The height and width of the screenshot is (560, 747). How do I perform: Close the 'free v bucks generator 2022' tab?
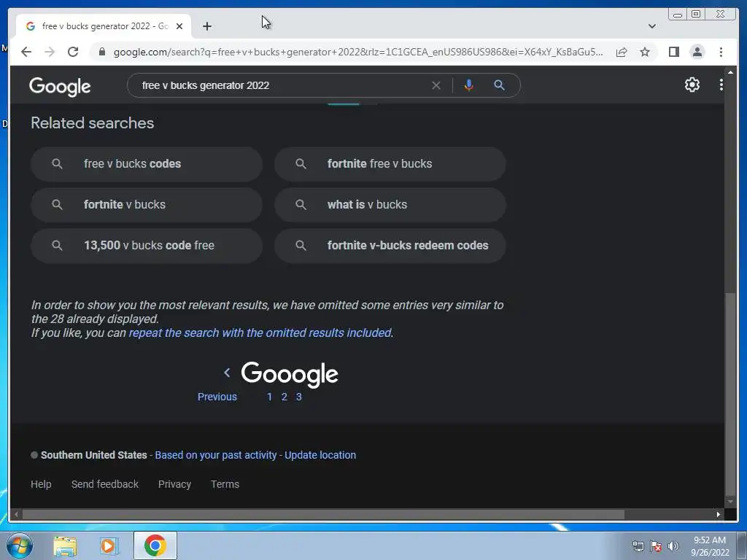[179, 26]
